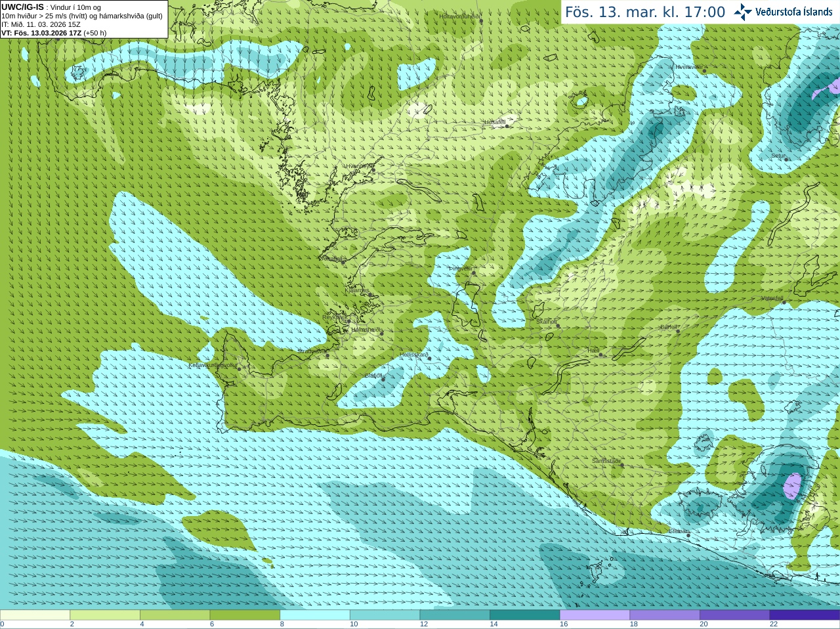Click the Steinar station marker
840x629 pixels.
coord(688,535)
